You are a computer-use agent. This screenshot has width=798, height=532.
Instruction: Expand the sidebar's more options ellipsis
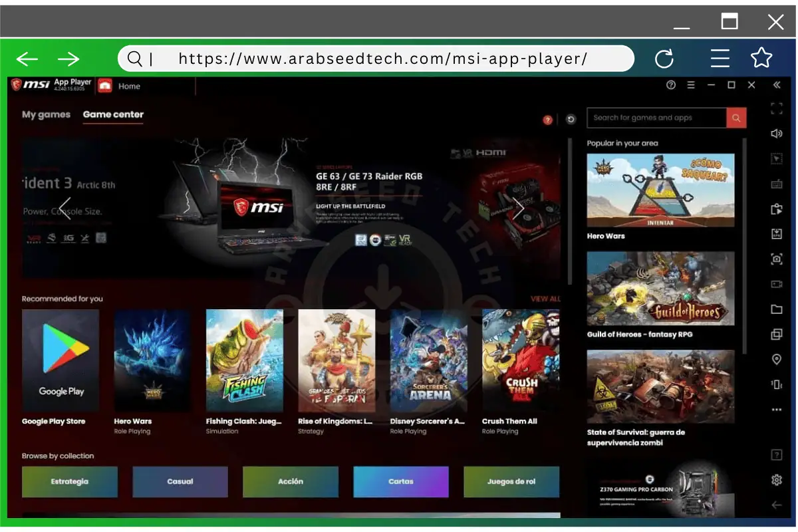(776, 409)
